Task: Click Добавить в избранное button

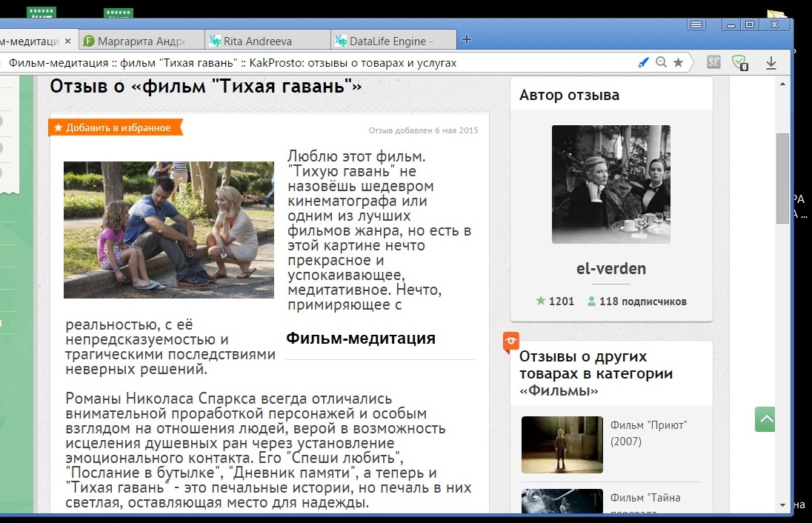Action: [x=116, y=127]
